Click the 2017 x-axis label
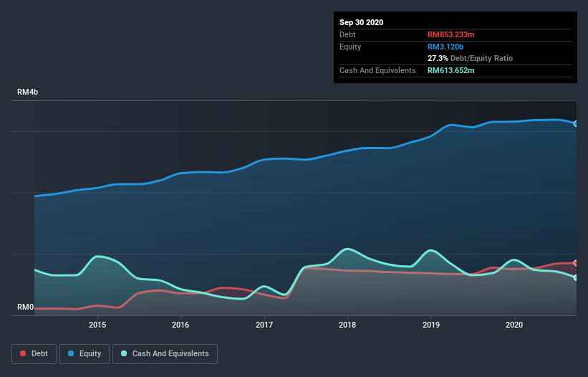Viewport: 588px width, 377px height. (x=264, y=325)
